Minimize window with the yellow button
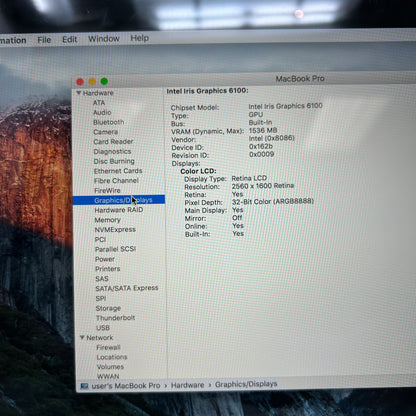 tap(92, 81)
